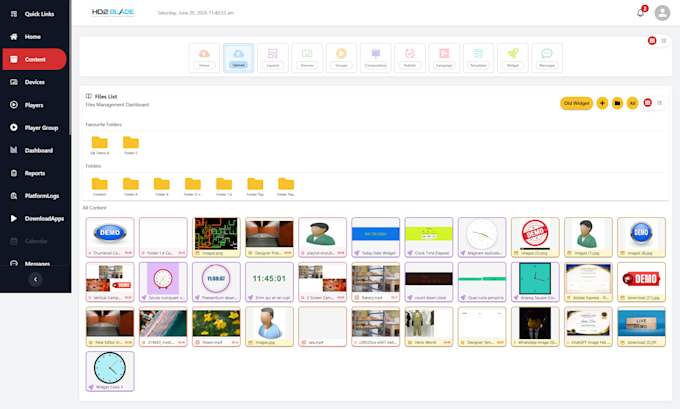Open the LIVE DEMO download image card

click(x=641, y=327)
